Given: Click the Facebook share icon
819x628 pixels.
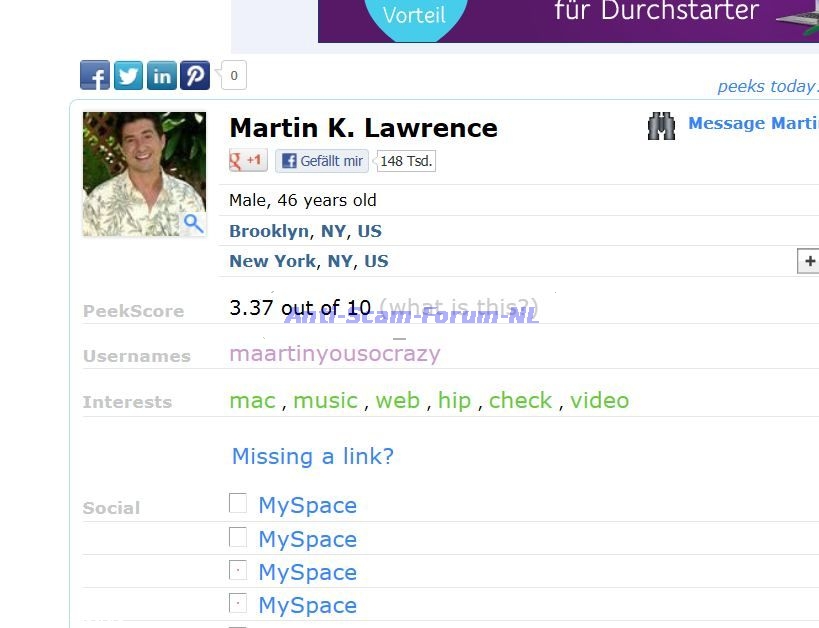Looking at the screenshot, I should point(95,75).
